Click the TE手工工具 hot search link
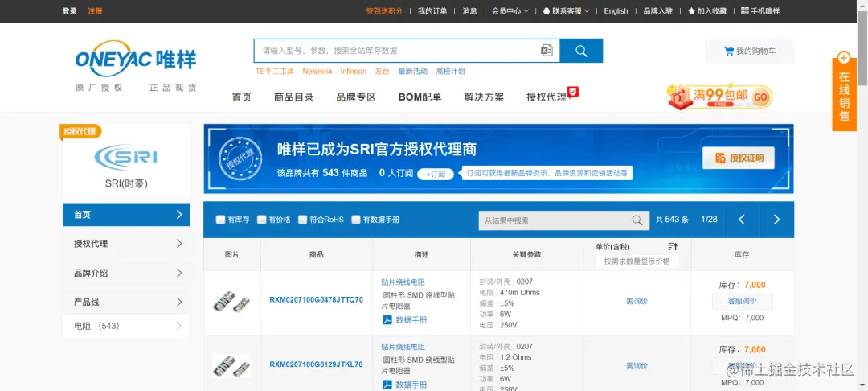This screenshot has height=391, width=868. 275,71
